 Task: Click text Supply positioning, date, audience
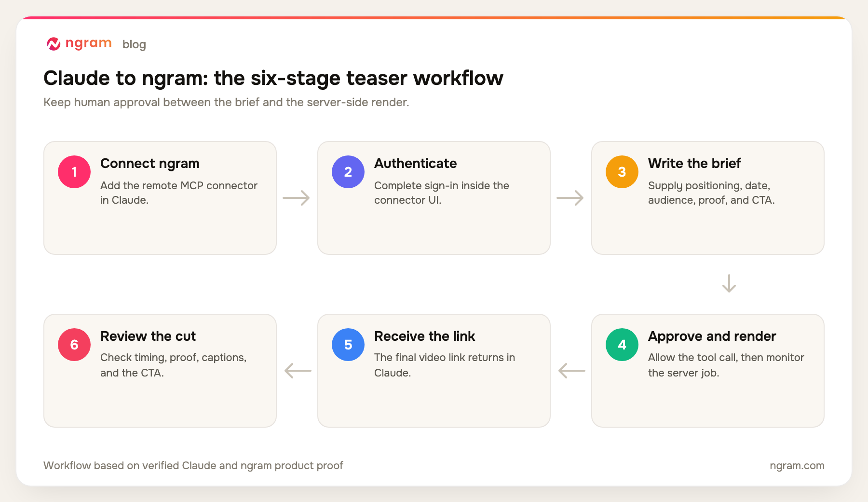(x=711, y=193)
